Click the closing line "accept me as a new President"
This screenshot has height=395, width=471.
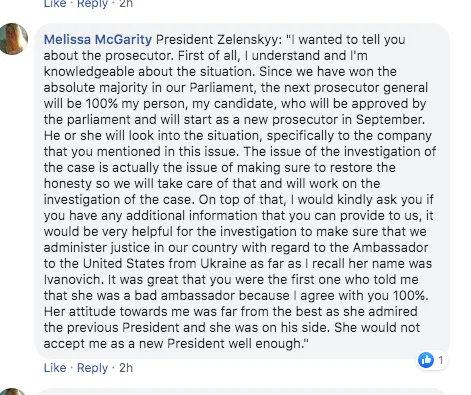pos(136,343)
